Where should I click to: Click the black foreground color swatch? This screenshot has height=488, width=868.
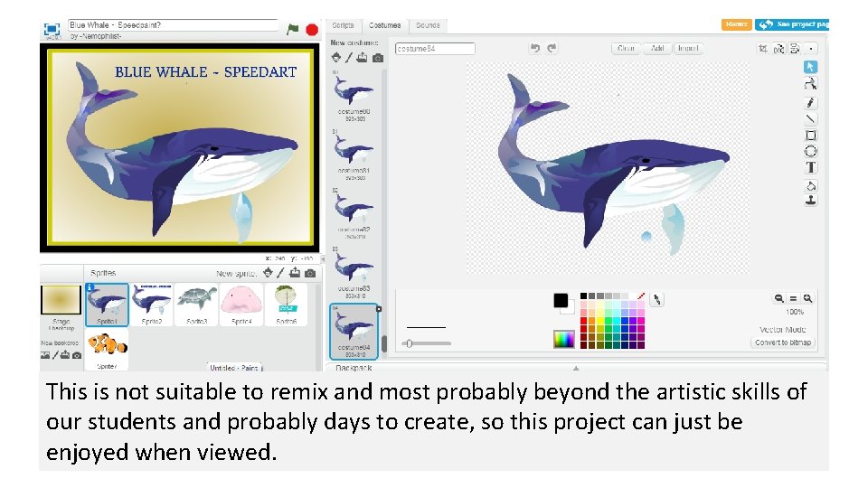(x=561, y=300)
